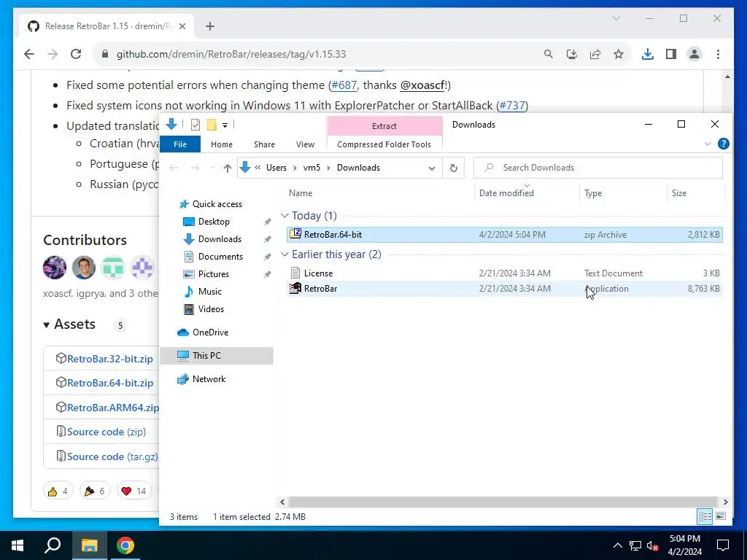Click the Extract contextual tab header
Image resolution: width=747 pixels, height=560 pixels.
[384, 126]
